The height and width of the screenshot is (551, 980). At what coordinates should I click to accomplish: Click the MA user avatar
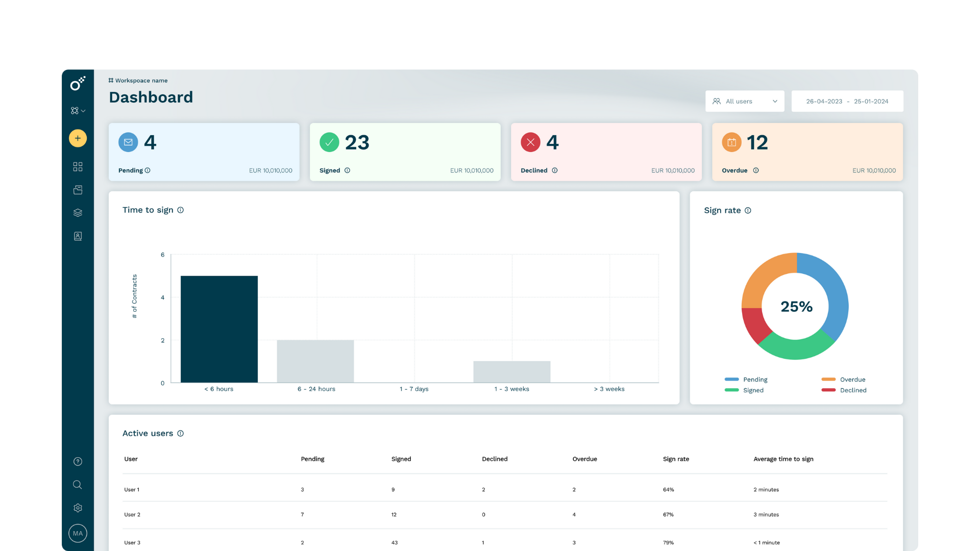[78, 534]
